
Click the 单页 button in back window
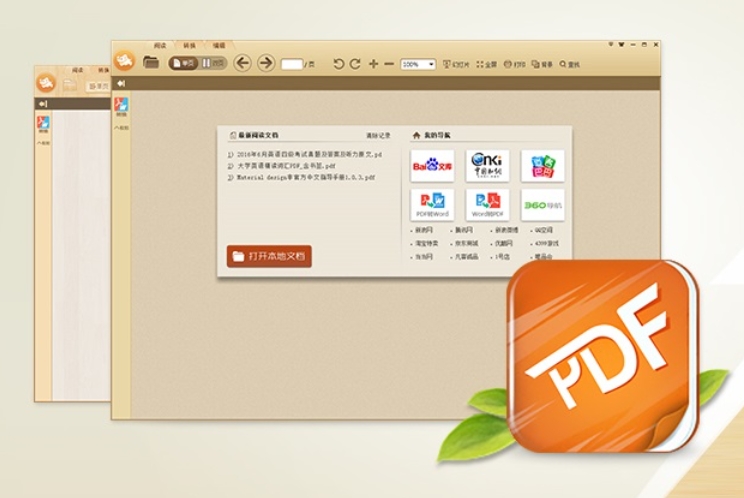(x=99, y=86)
